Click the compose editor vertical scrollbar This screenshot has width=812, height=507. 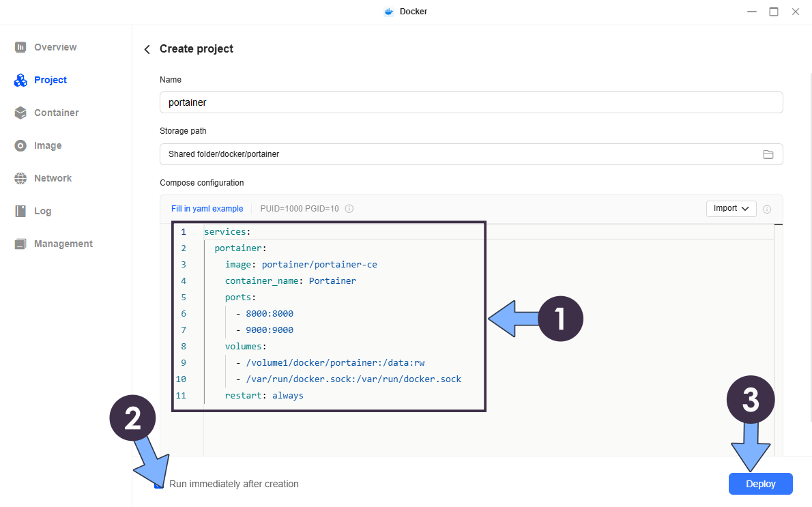tap(779, 341)
